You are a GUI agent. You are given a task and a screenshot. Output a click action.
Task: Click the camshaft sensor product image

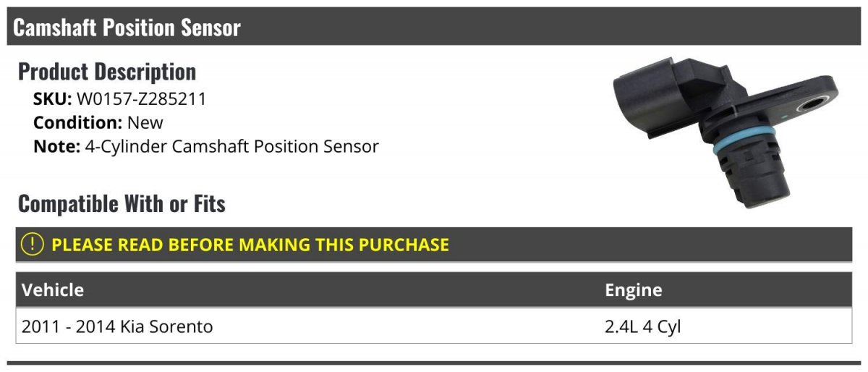pos(723,130)
